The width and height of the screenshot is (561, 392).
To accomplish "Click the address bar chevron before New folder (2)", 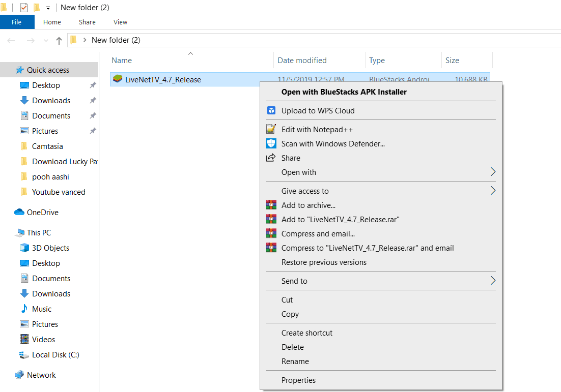I will tap(85, 40).
